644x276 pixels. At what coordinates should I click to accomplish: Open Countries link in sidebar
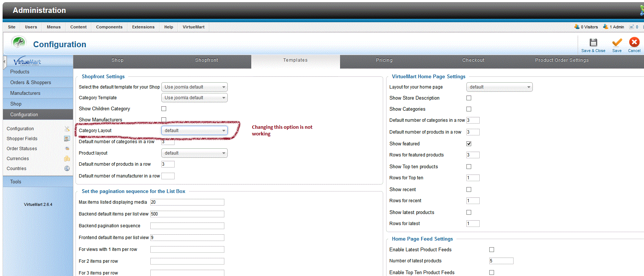pyautogui.click(x=17, y=169)
